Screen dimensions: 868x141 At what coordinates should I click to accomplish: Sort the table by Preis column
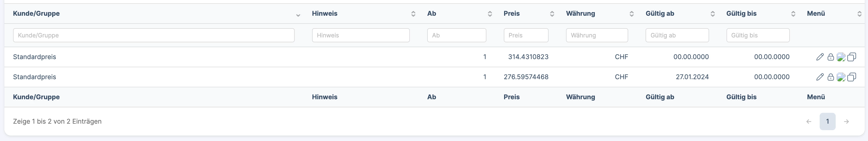(x=511, y=14)
